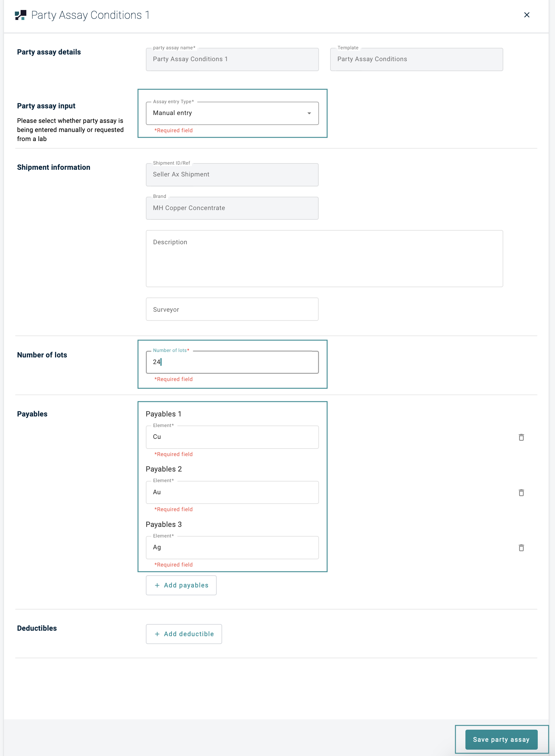Focus the Number of lots field
Screen dimensions: 555x756
pos(232,362)
